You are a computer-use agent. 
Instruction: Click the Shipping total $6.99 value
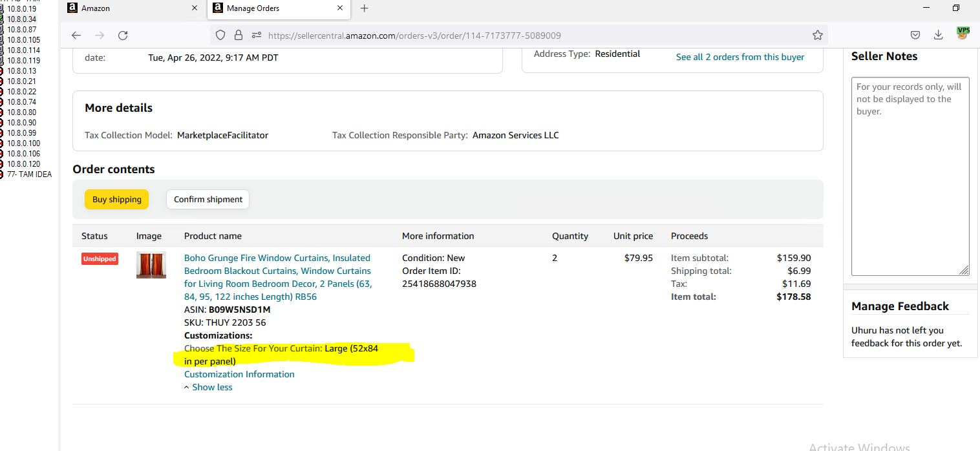click(x=799, y=271)
